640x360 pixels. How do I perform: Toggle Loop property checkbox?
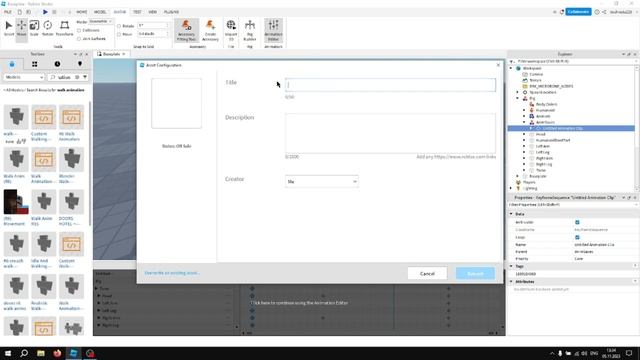click(x=577, y=237)
